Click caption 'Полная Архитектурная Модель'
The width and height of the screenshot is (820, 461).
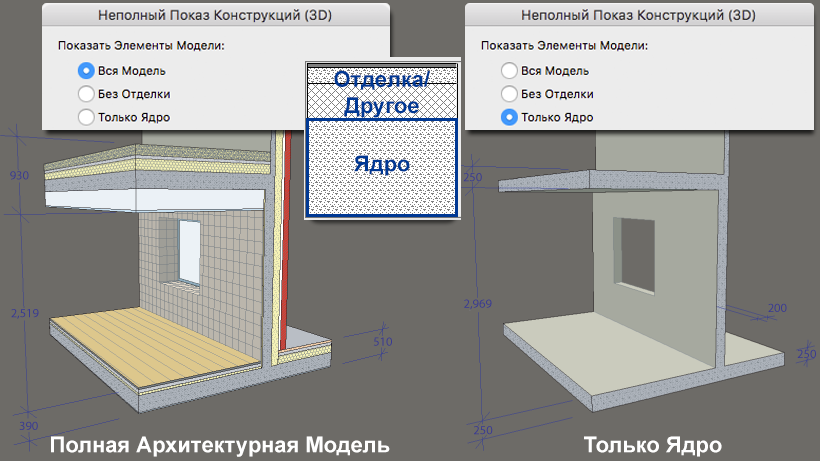[220, 445]
